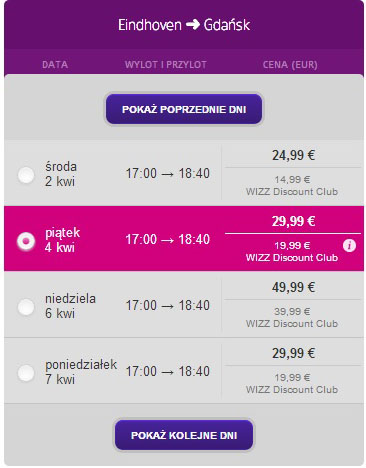Click the Eindhoven to Gdańsk route title
The height and width of the screenshot is (468, 366).
pyautogui.click(x=184, y=25)
